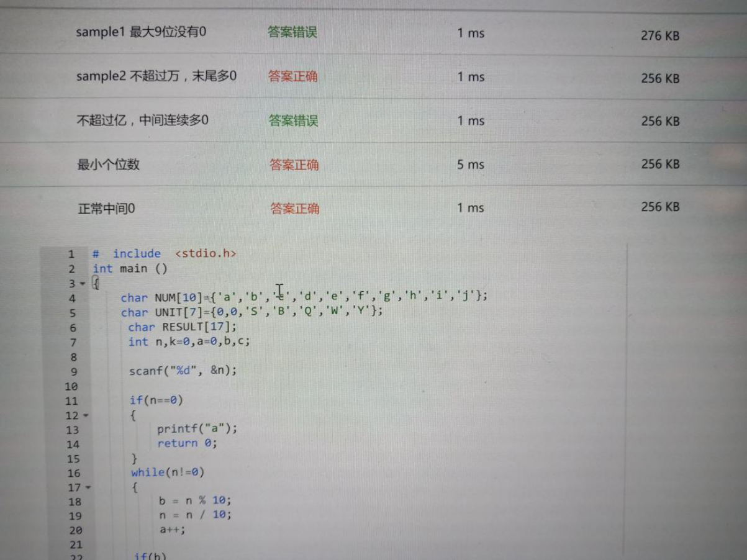Click the '5 ms' run time value
This screenshot has height=560, width=747.
[471, 165]
